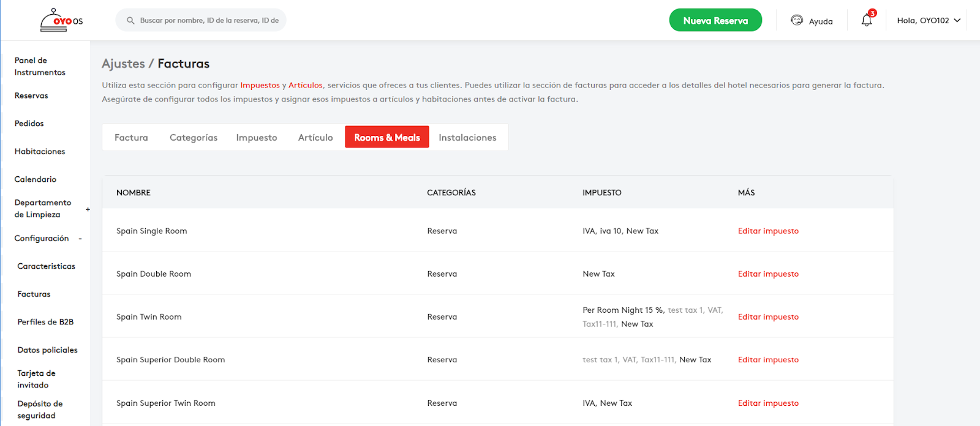This screenshot has width=980, height=426.
Task: Select the Rooms & Meals tab
Action: [387, 137]
